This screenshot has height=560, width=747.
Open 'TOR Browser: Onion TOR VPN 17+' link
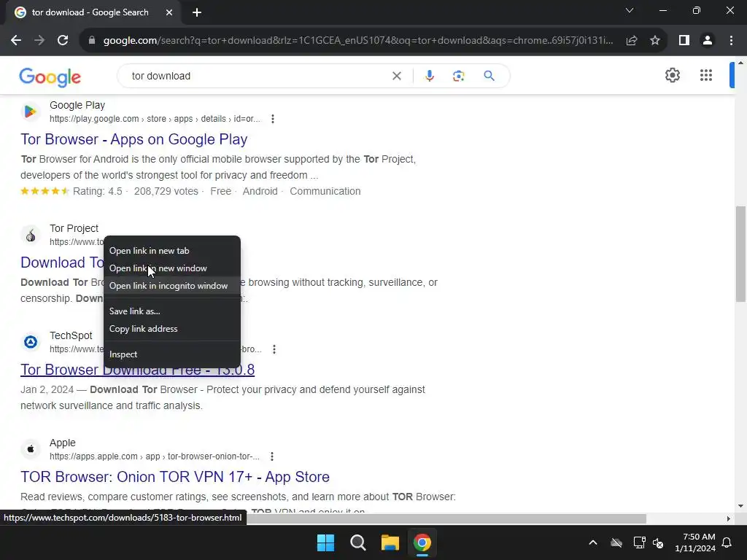click(175, 477)
